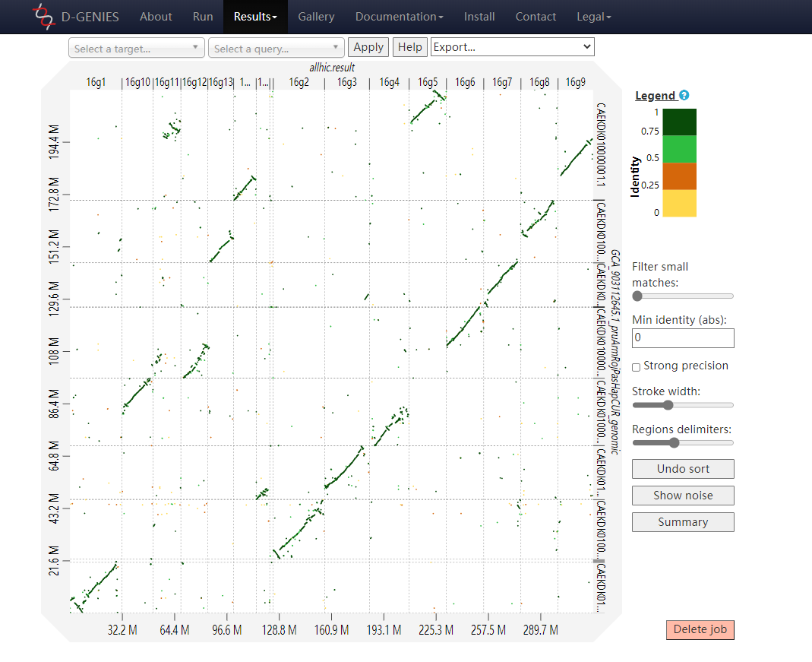Viewport: 812px width, 662px height.
Task: Click the Filter small matches slider
Action: (x=683, y=296)
